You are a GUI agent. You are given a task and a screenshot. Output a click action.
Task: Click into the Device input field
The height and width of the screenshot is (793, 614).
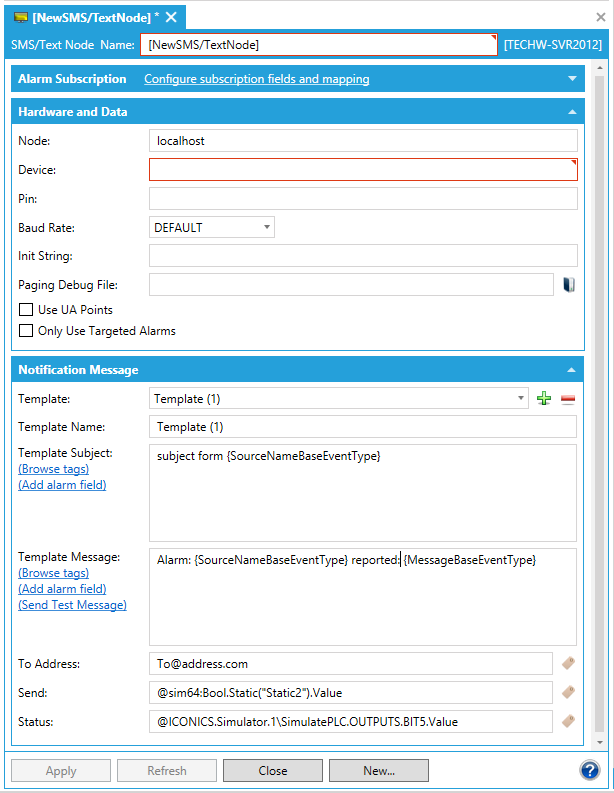click(x=362, y=170)
